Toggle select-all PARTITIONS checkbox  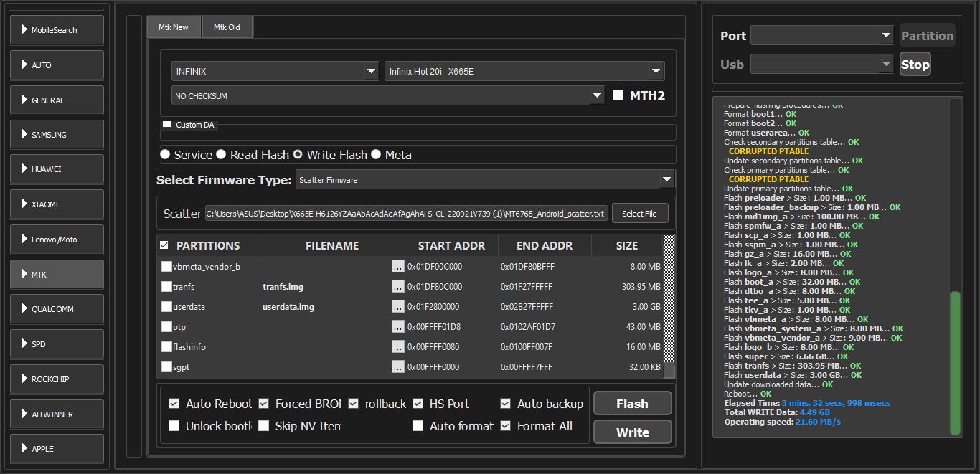coord(164,245)
